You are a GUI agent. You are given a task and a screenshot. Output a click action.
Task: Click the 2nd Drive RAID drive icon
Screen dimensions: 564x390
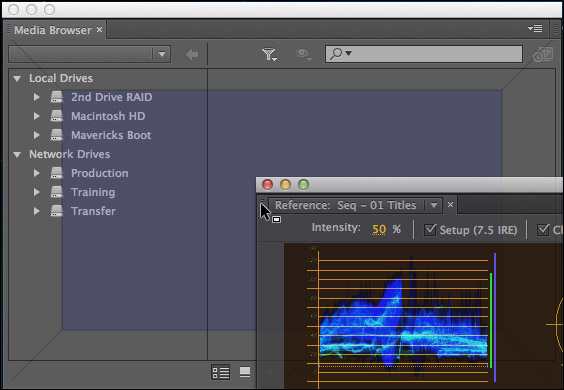coord(56,97)
